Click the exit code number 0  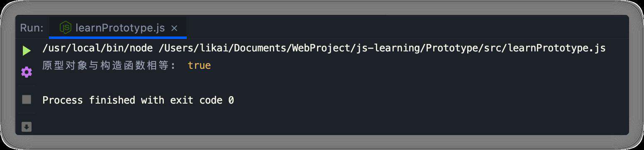click(x=231, y=100)
